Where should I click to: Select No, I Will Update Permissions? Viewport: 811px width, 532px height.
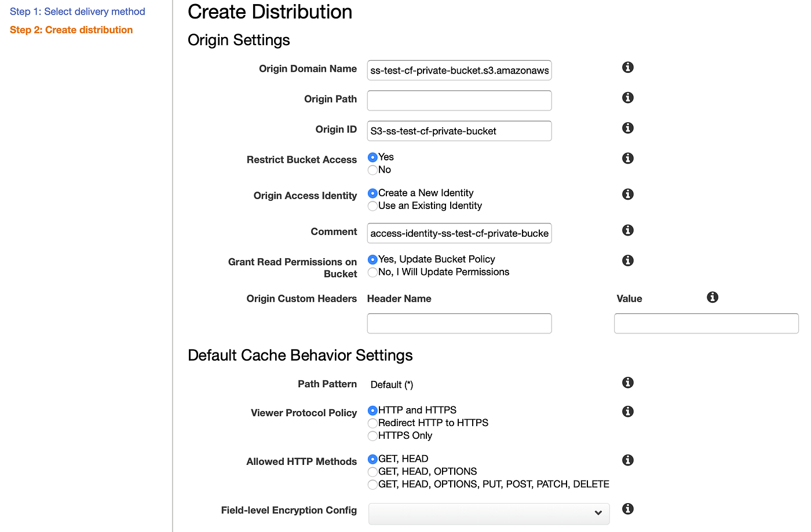click(372, 272)
